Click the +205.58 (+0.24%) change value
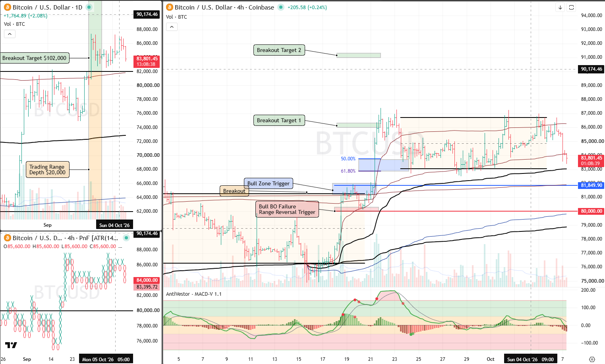Image resolution: width=605 pixels, height=364 pixels. tap(307, 8)
